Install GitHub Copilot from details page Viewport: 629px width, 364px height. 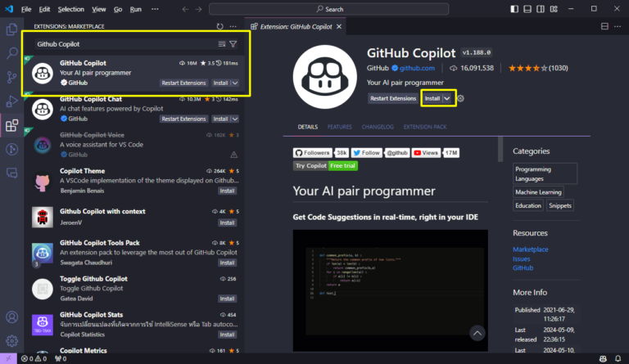tap(432, 98)
